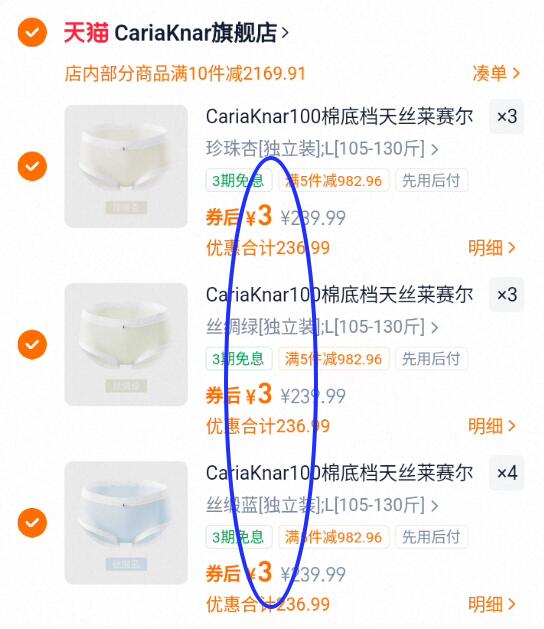544x629 pixels.
Task: Tap the 天猫 logo icon
Action: click(x=86, y=32)
